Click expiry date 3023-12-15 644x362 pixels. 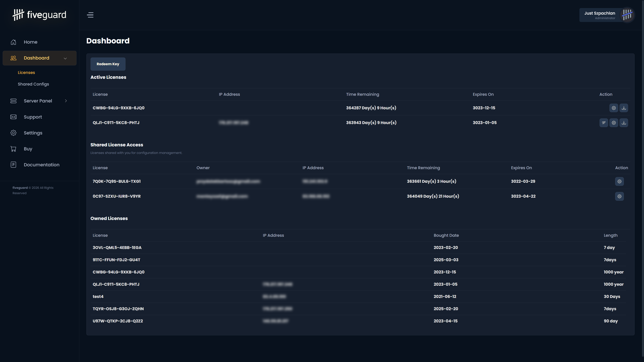point(484,108)
